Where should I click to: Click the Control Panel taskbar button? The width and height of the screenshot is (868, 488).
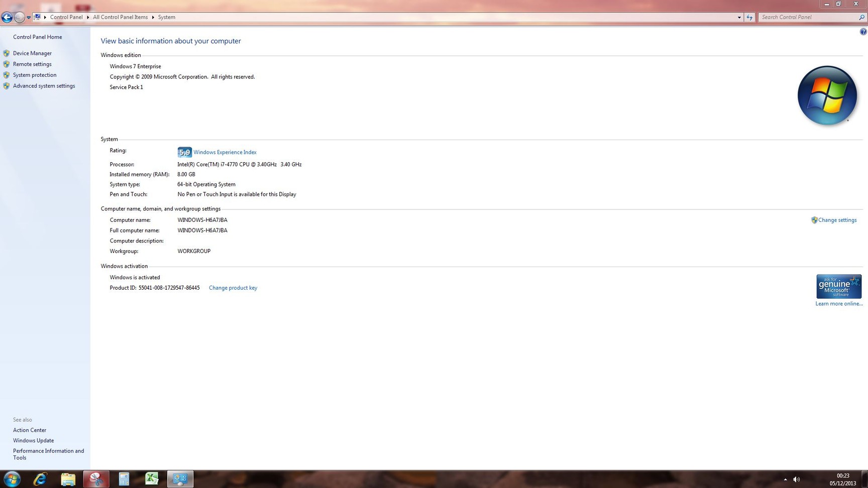pyautogui.click(x=180, y=479)
